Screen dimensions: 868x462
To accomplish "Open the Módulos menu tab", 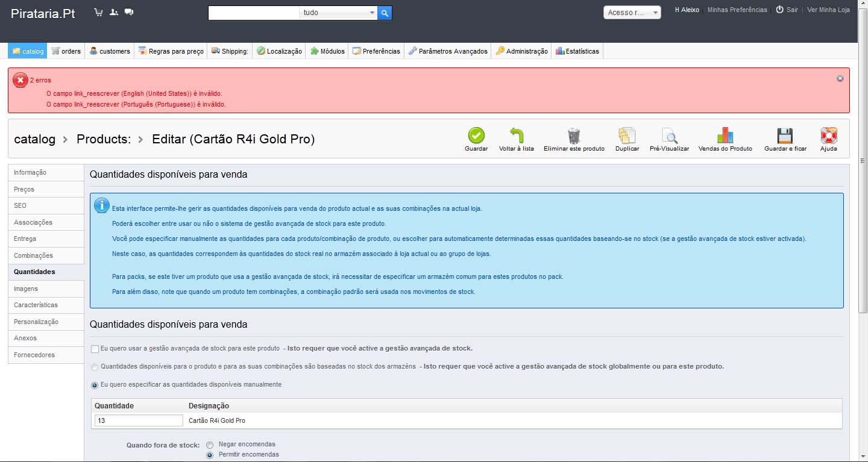I will (x=327, y=51).
